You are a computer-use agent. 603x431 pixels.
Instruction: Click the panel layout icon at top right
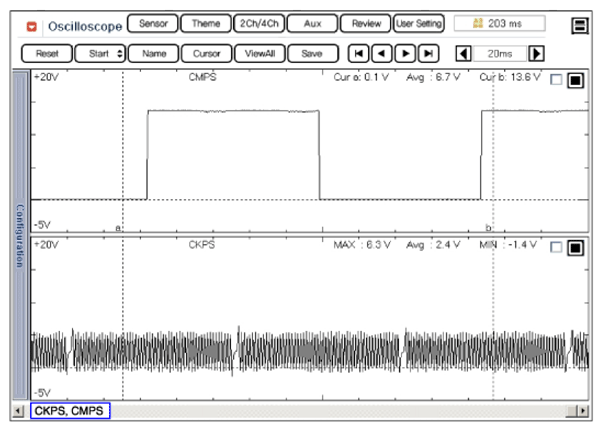coord(579,24)
